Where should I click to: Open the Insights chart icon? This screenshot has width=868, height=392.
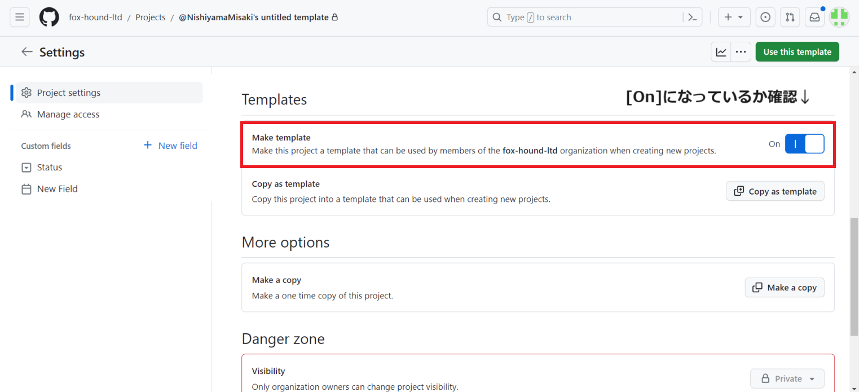[x=721, y=52]
